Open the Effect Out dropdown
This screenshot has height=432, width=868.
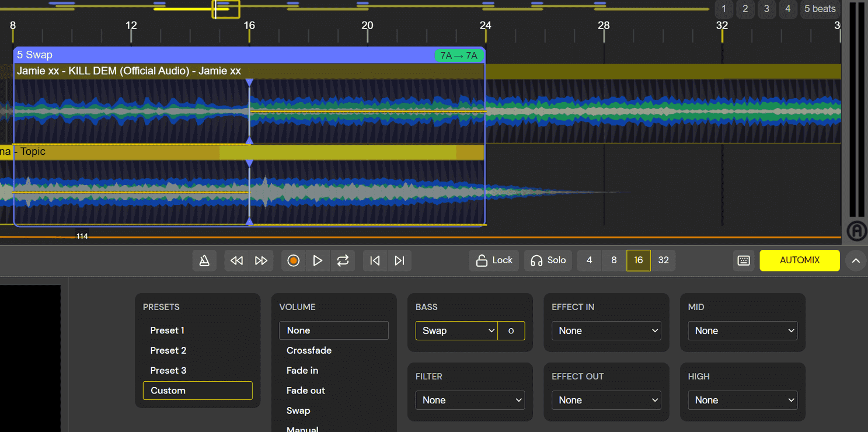pos(606,400)
